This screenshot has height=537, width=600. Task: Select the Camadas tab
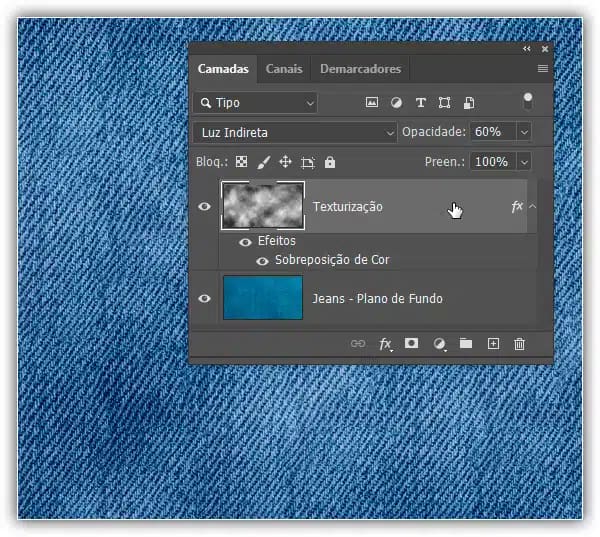223,69
